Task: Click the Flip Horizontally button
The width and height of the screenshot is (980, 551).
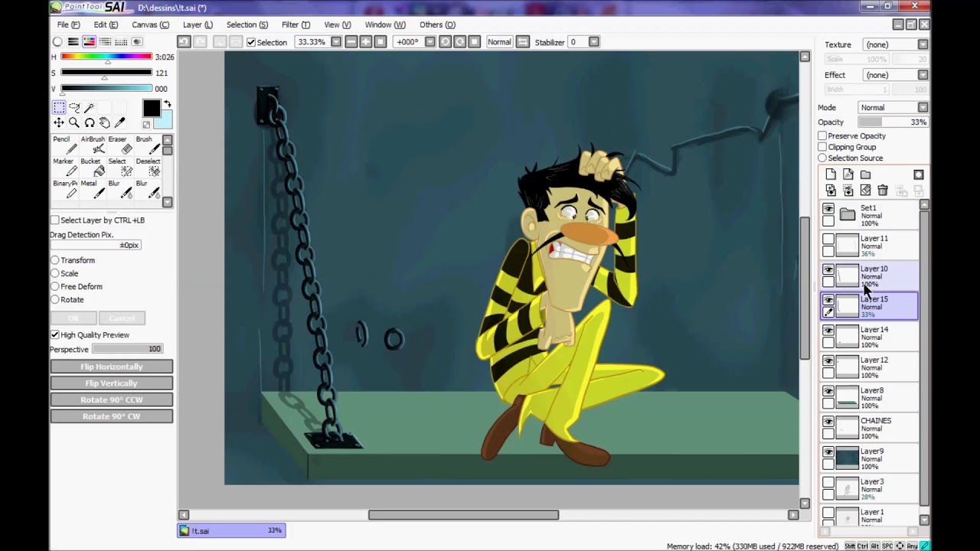Action: (112, 367)
